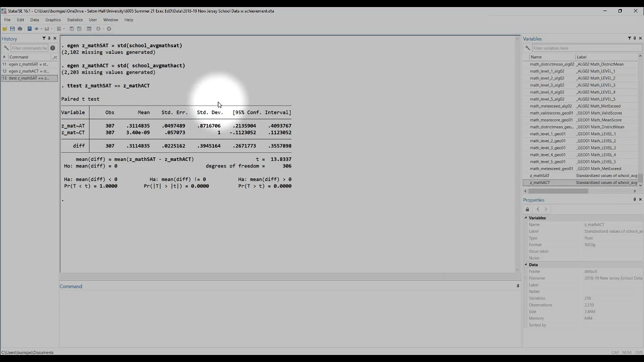Open the Edit menu

pos(21,20)
